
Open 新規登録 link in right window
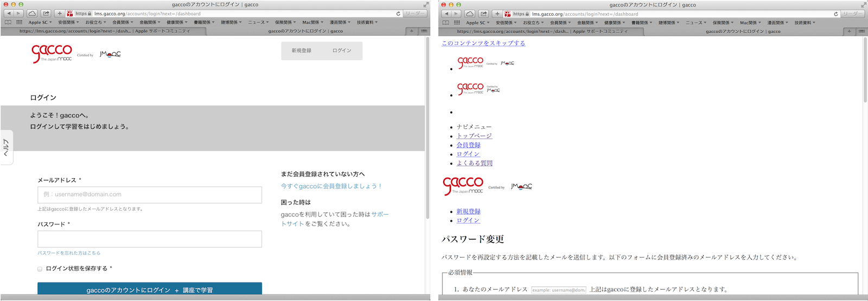pos(468,211)
